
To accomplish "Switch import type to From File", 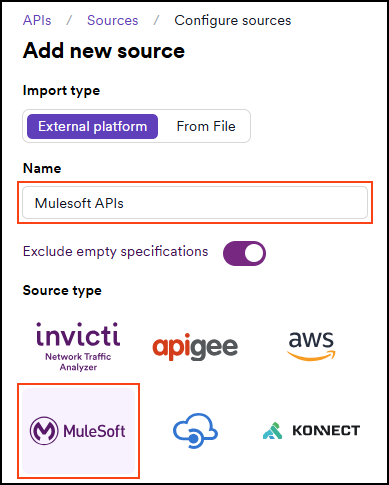I will pyautogui.click(x=206, y=126).
